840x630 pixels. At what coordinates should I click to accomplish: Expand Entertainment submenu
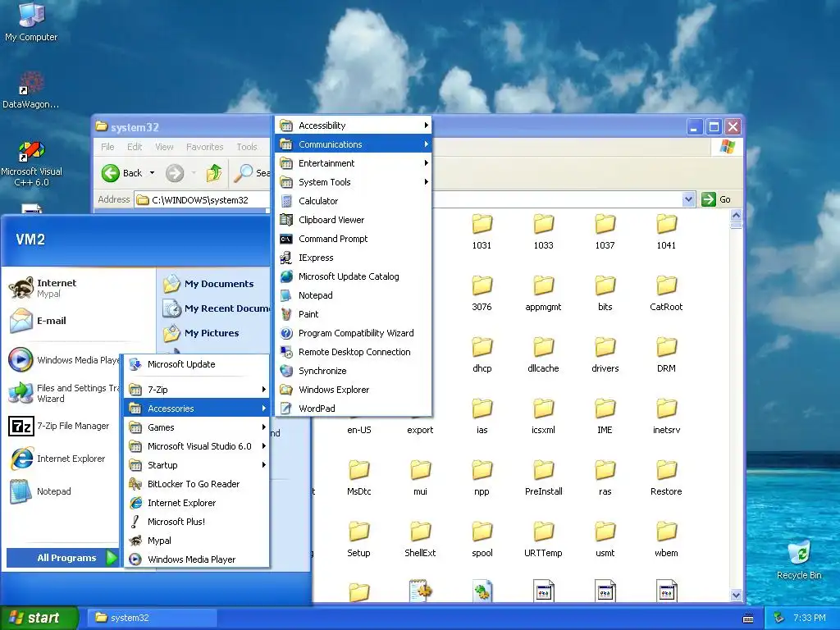click(x=353, y=163)
